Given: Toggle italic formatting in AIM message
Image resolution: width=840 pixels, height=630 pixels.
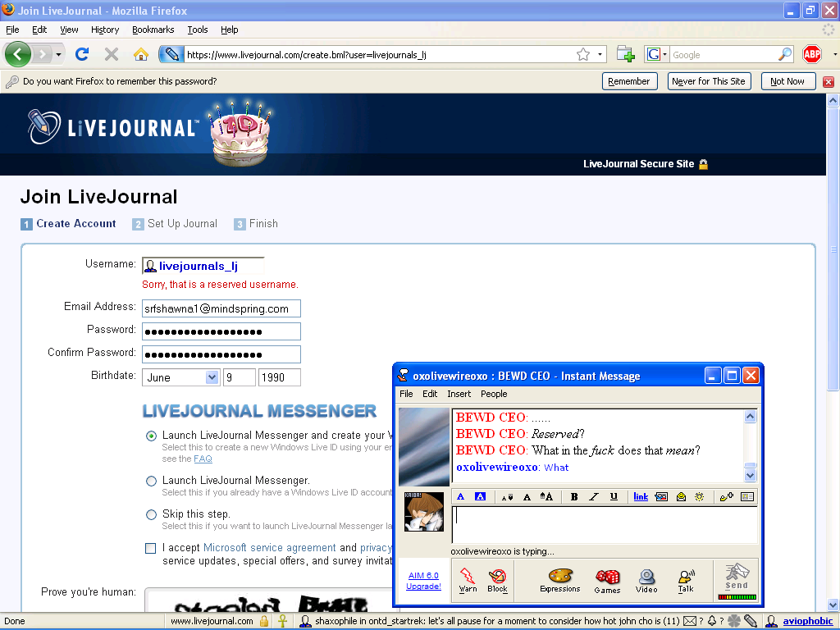Looking at the screenshot, I should tap(594, 496).
